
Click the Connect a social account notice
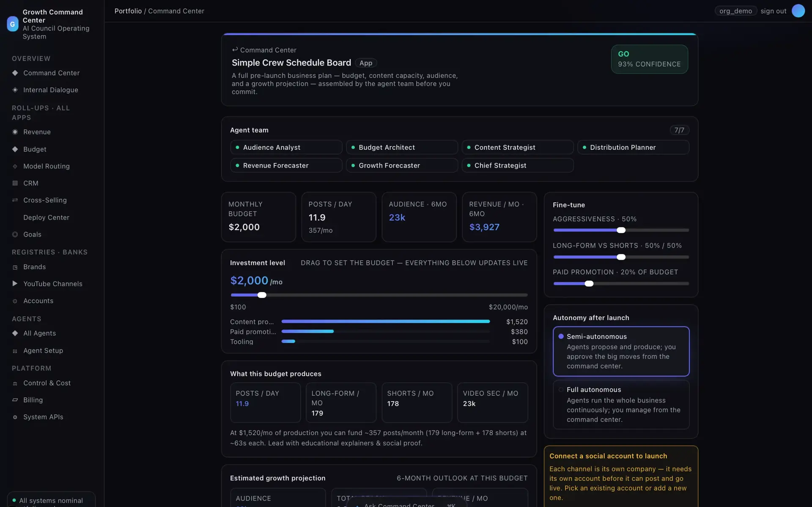coord(621,477)
